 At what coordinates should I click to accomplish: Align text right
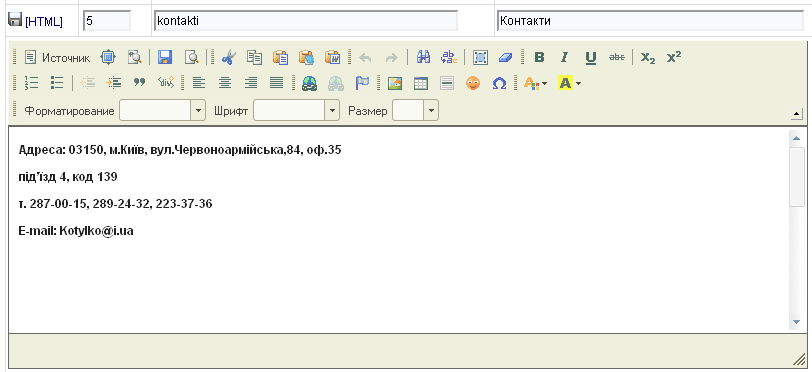coord(251,83)
